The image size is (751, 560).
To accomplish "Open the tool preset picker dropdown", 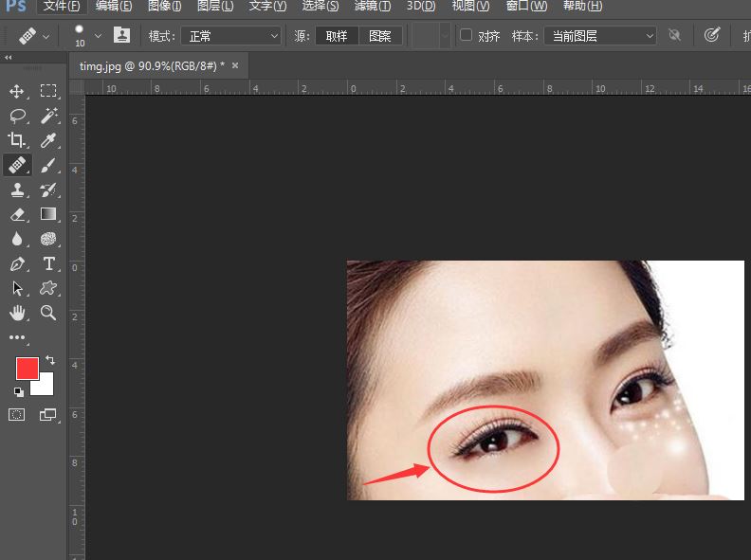I will point(46,36).
